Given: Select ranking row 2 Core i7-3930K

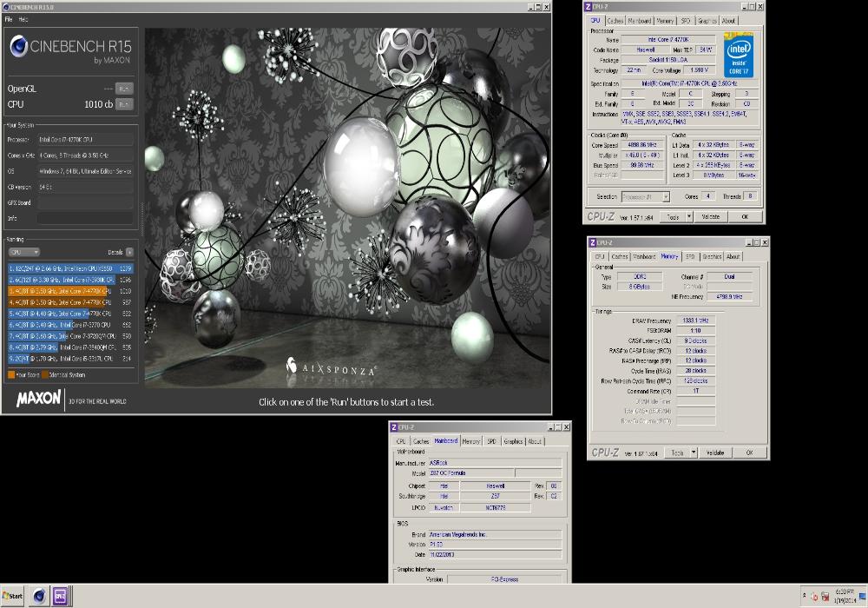Looking at the screenshot, I should pos(70,280).
